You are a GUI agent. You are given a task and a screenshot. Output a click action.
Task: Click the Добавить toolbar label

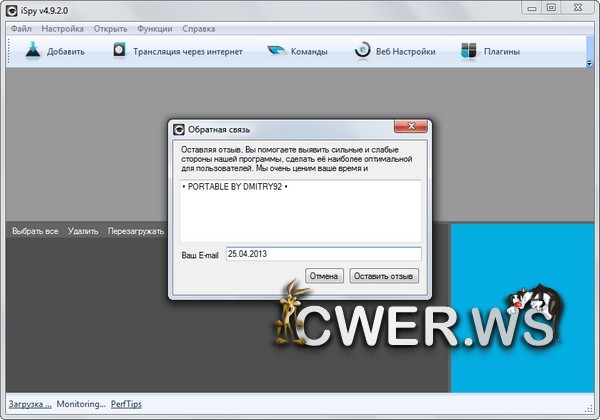pos(66,52)
